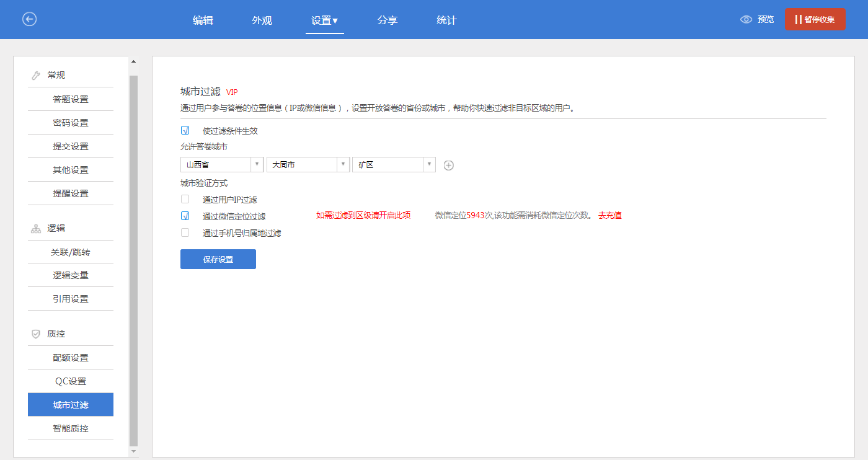This screenshot has width=868, height=460.
Task: Switch to the 统计 tab
Action: pyautogui.click(x=446, y=20)
